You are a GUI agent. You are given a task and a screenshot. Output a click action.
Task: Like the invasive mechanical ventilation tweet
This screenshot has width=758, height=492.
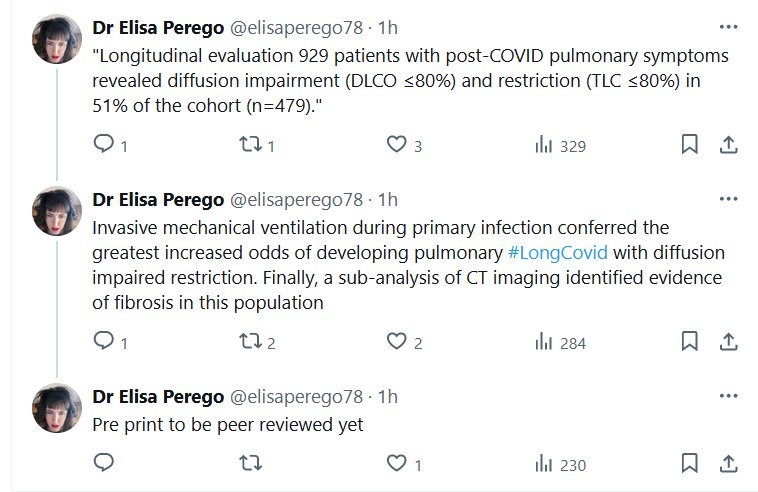tap(397, 342)
